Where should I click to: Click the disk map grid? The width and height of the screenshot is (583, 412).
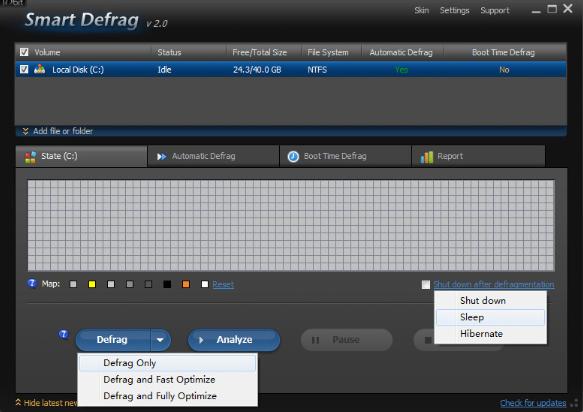pyautogui.click(x=291, y=225)
